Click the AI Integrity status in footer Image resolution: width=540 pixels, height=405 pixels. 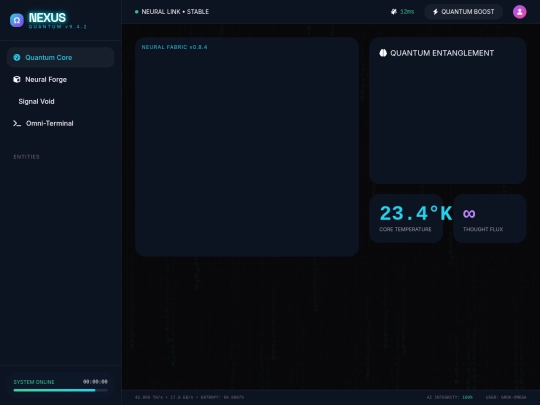click(450, 397)
